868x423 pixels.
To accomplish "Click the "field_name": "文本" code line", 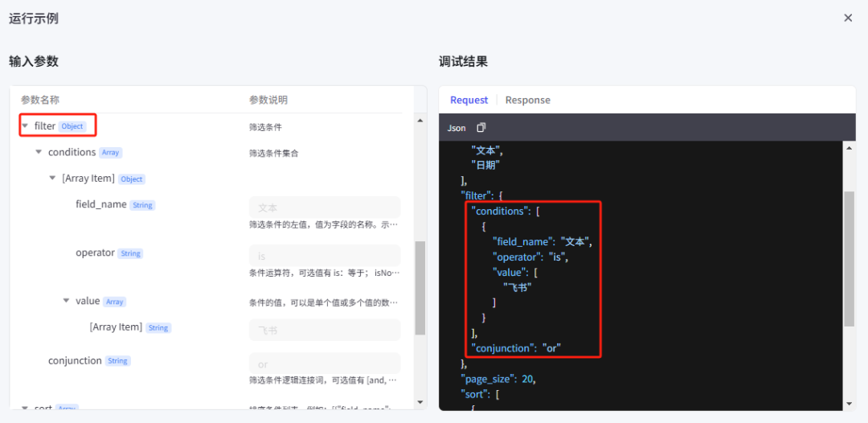I will [543, 242].
